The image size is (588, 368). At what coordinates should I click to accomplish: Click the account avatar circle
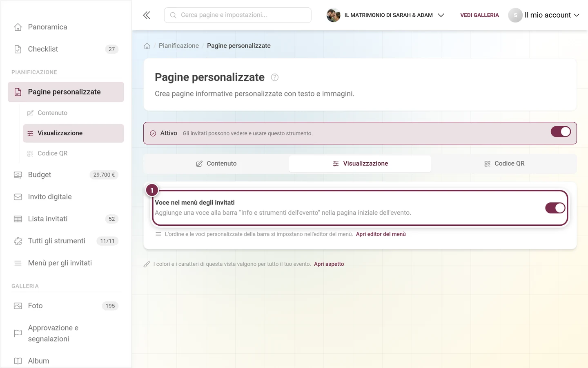(x=515, y=15)
